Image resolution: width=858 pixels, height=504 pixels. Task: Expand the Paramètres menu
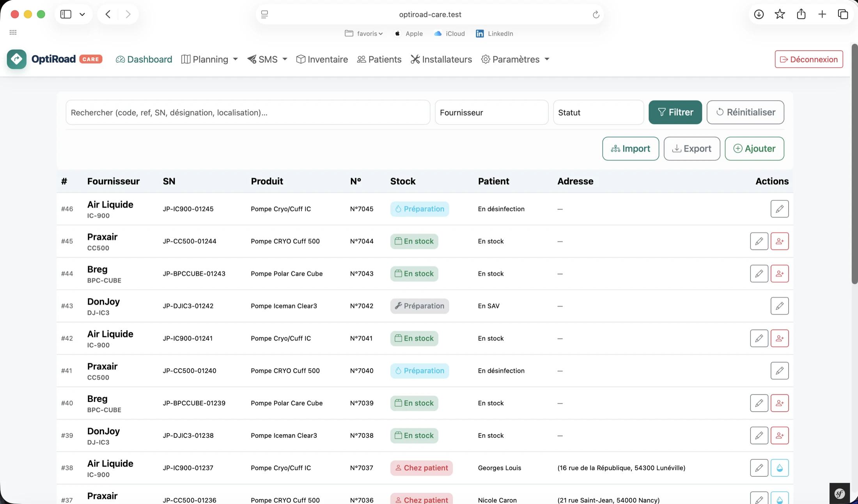pos(515,59)
